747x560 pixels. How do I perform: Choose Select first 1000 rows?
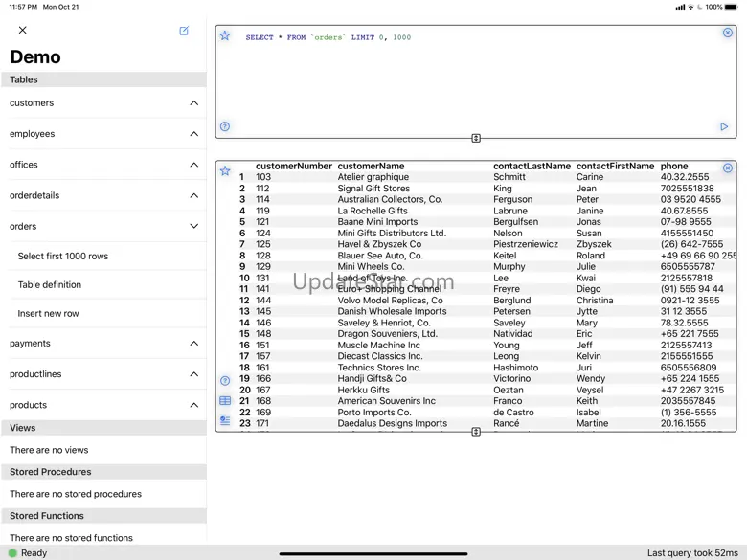point(63,257)
